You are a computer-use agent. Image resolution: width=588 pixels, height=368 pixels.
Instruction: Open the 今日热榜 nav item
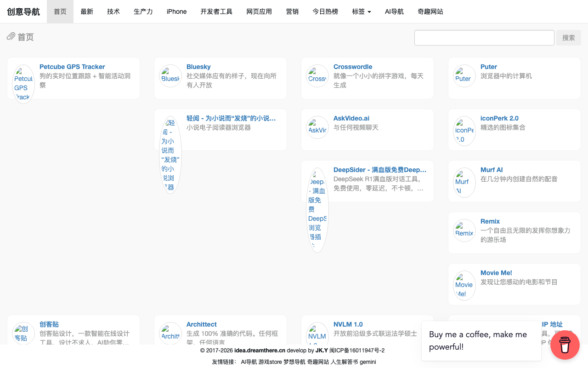click(x=325, y=11)
